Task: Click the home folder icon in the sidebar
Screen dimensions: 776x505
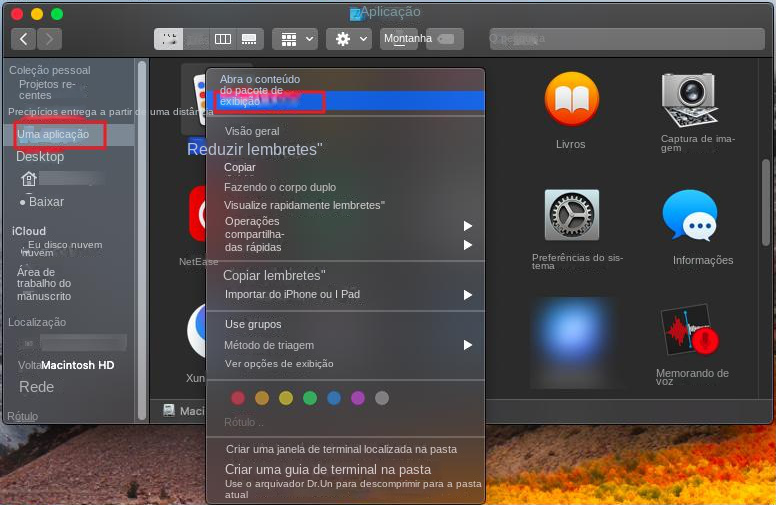Action: 29,178
